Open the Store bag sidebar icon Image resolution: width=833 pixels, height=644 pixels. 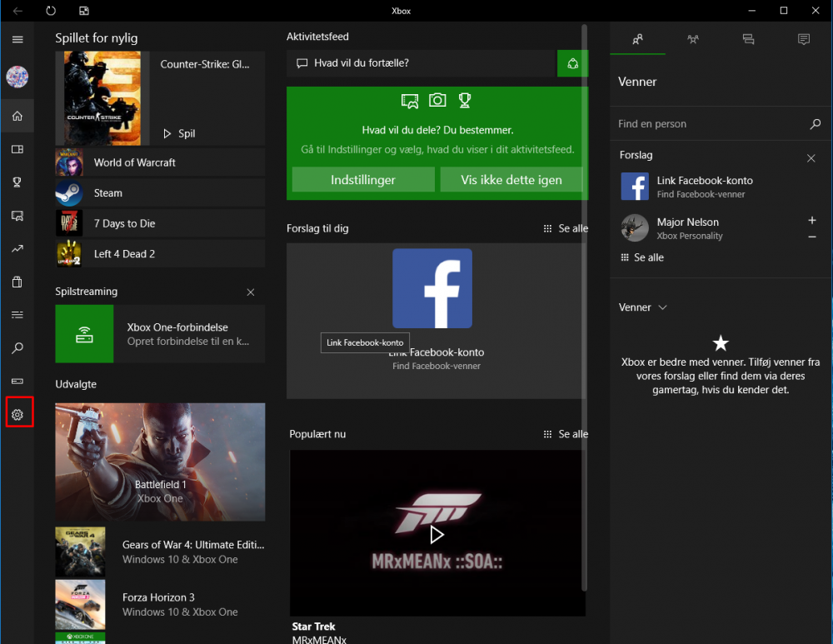pyautogui.click(x=17, y=282)
